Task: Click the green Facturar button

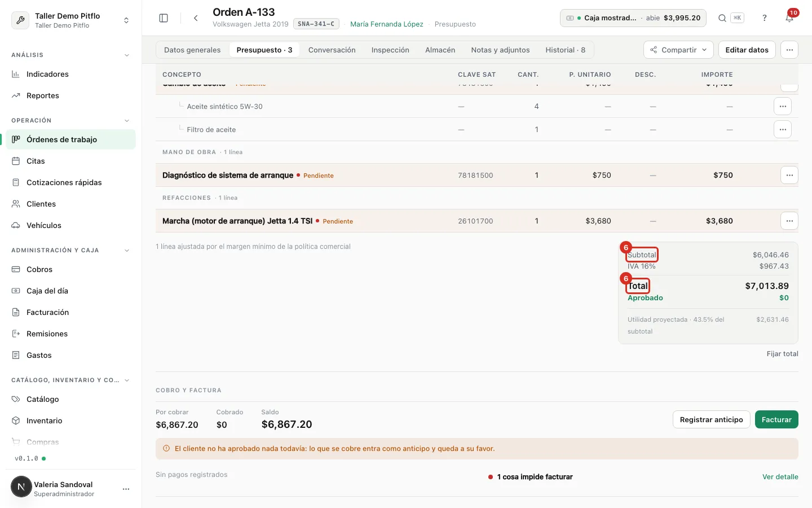Action: point(776,419)
